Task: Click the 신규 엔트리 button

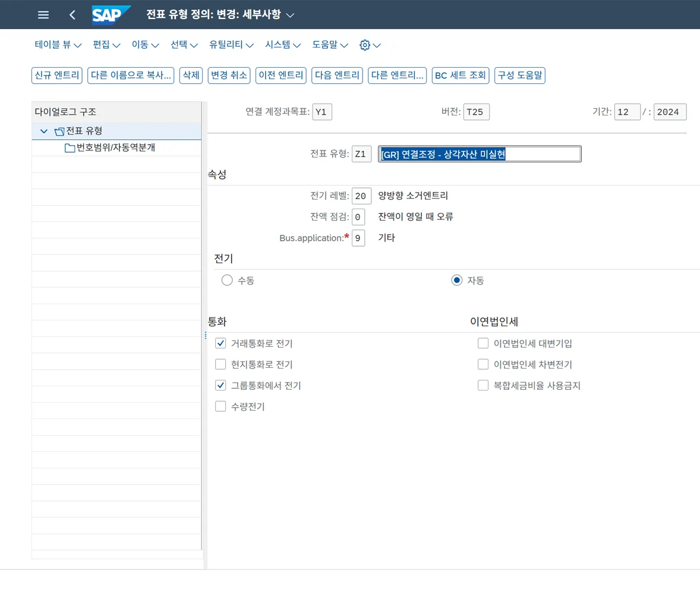Action: (x=57, y=75)
